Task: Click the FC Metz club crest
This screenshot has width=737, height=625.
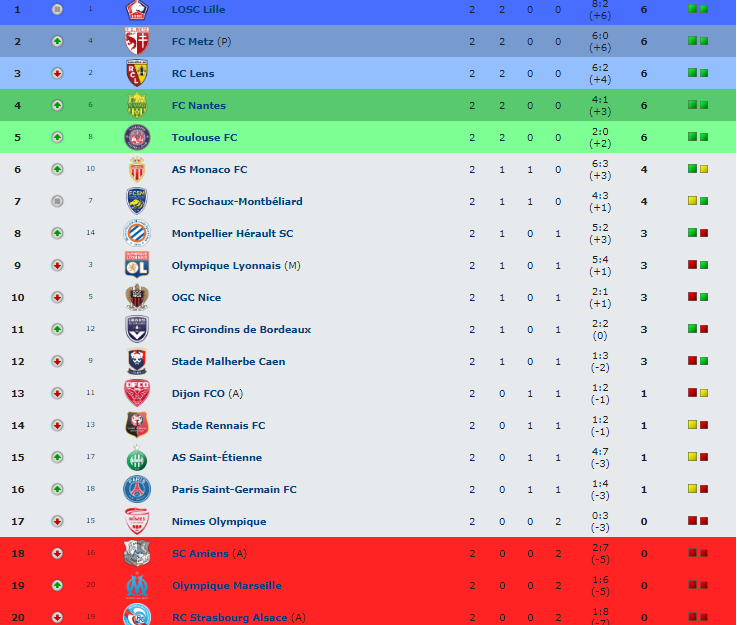Action: pos(137,41)
